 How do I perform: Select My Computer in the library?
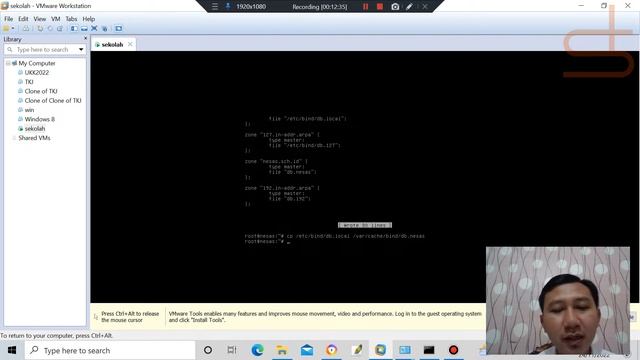click(x=37, y=63)
